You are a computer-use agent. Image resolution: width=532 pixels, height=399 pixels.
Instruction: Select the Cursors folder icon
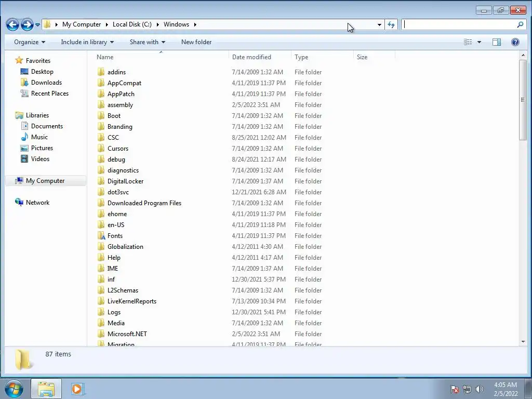101,148
